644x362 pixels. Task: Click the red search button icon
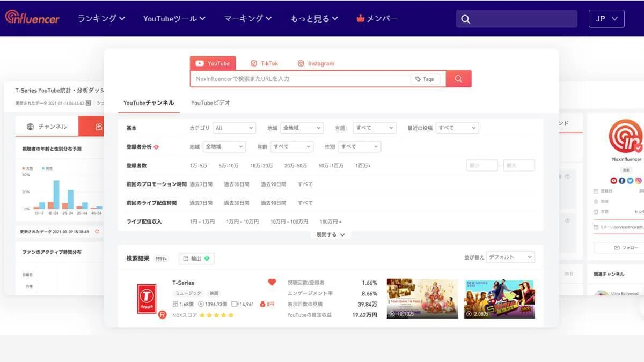coord(458,78)
